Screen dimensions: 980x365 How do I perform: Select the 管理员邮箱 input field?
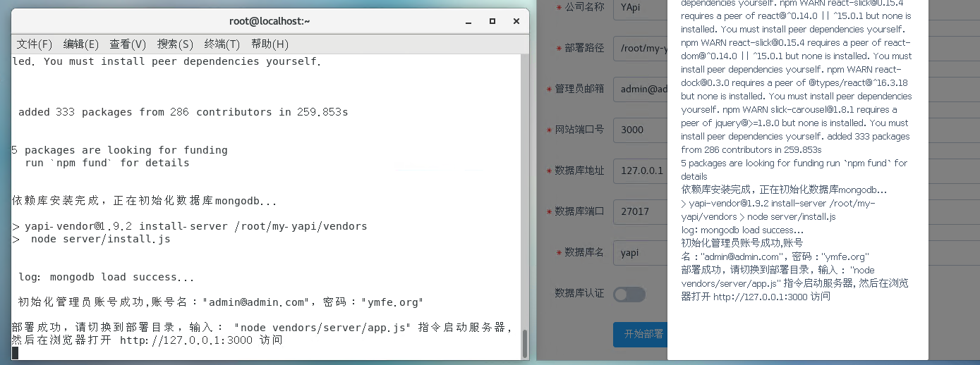[639, 89]
